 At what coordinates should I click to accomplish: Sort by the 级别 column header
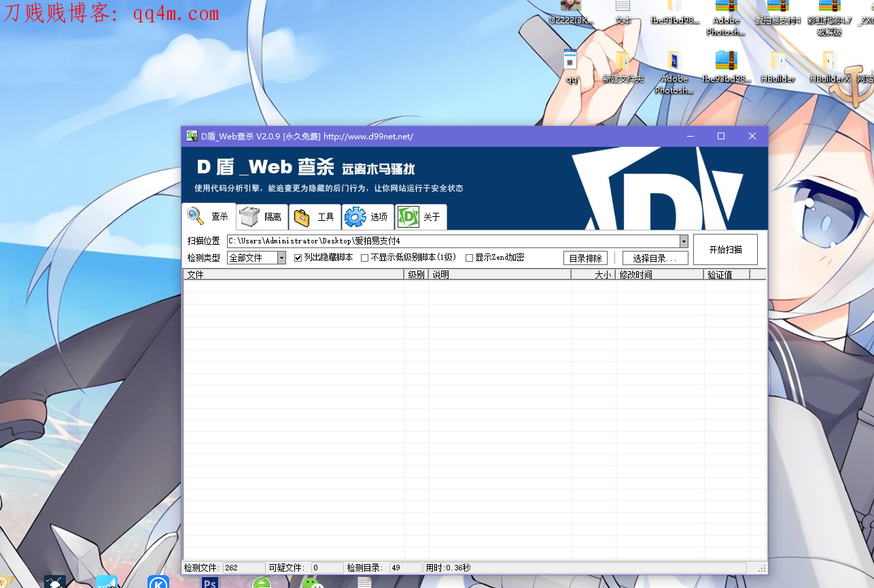(x=417, y=275)
